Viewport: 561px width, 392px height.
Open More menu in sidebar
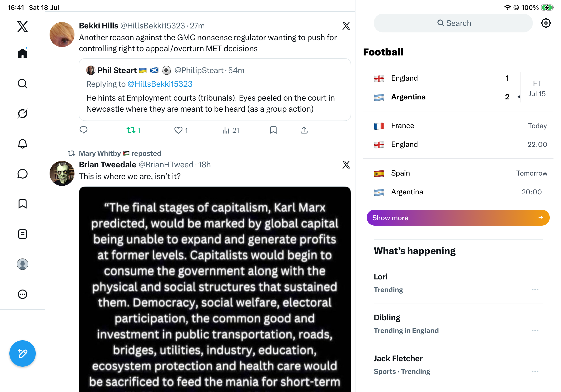23,294
